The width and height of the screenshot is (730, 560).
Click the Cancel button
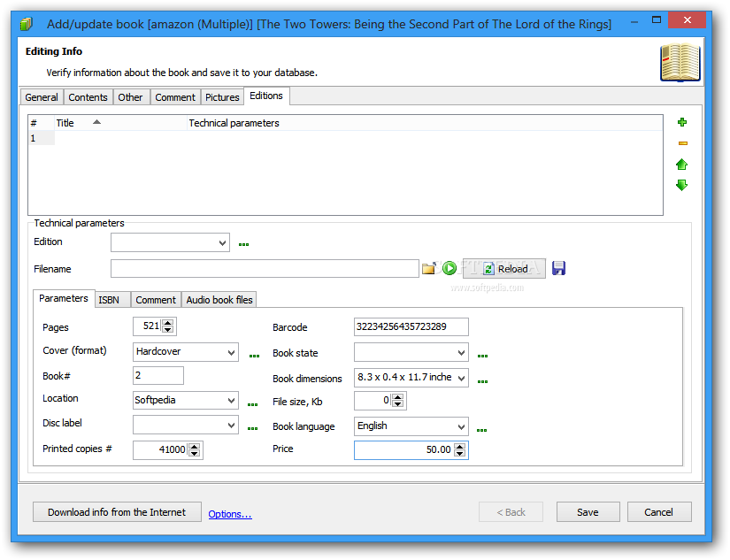(658, 512)
